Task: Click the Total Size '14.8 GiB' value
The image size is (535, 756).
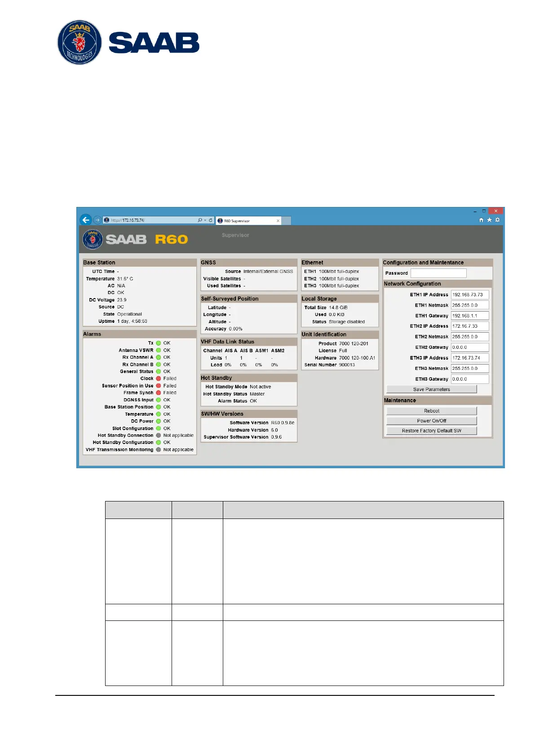Action: pyautogui.click(x=338, y=308)
